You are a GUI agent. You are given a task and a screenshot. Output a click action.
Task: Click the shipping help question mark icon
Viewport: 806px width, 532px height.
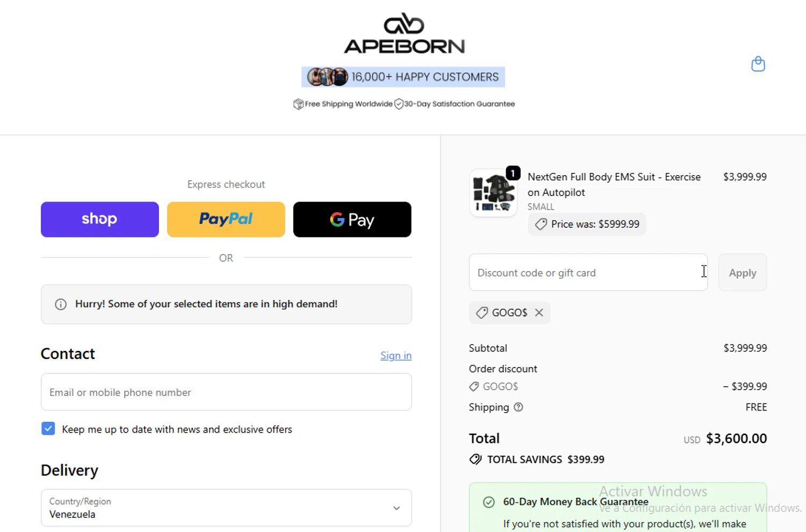tap(518, 407)
